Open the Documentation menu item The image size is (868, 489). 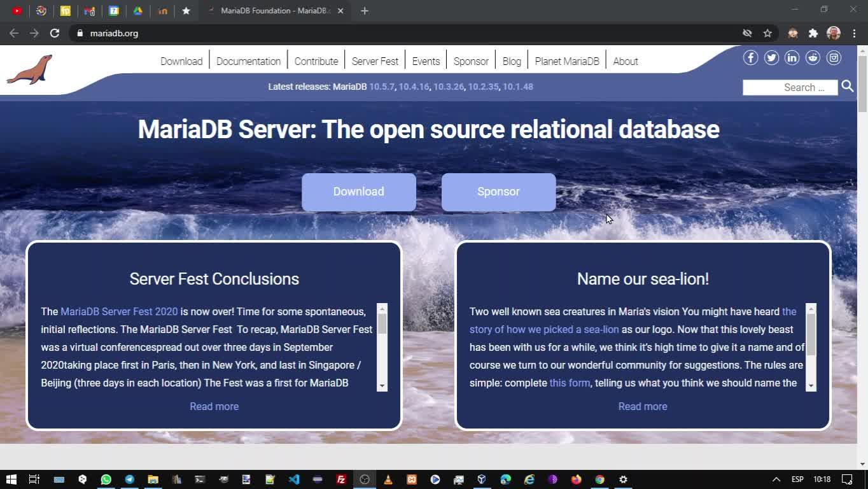pos(248,61)
